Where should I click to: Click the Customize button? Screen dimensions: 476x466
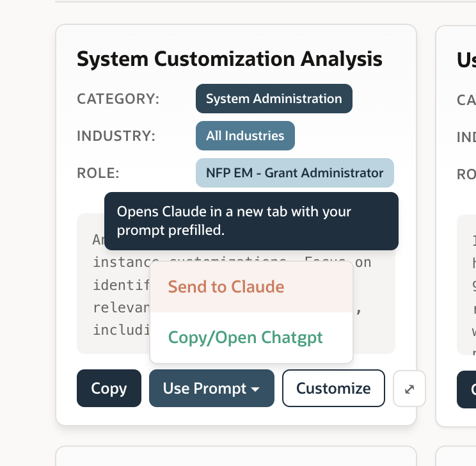(333, 389)
